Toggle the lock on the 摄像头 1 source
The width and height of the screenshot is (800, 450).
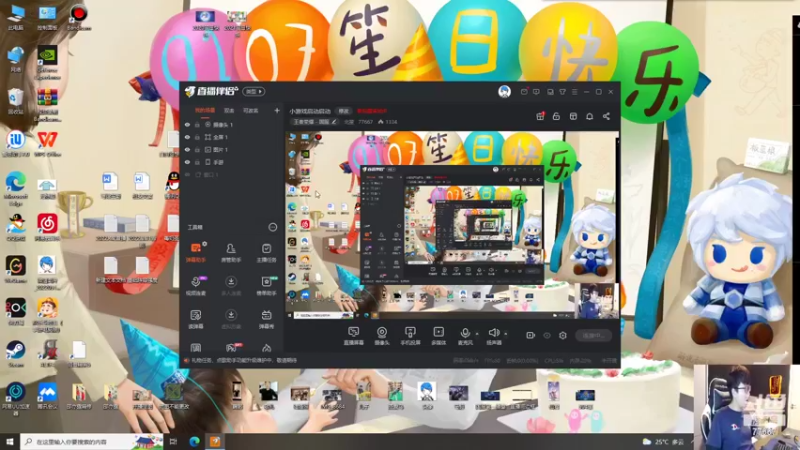[x=197, y=124]
